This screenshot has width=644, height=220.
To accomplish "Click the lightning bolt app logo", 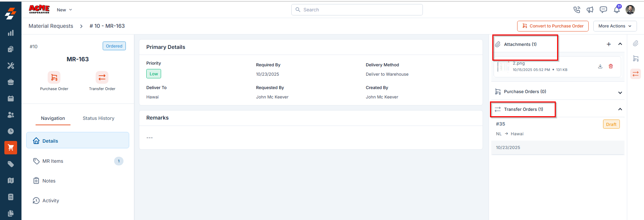I will coord(11,13).
